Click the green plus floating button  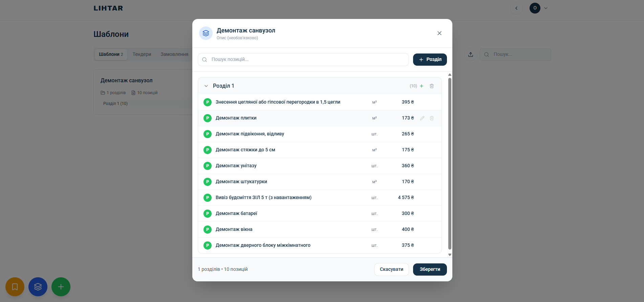click(x=61, y=287)
